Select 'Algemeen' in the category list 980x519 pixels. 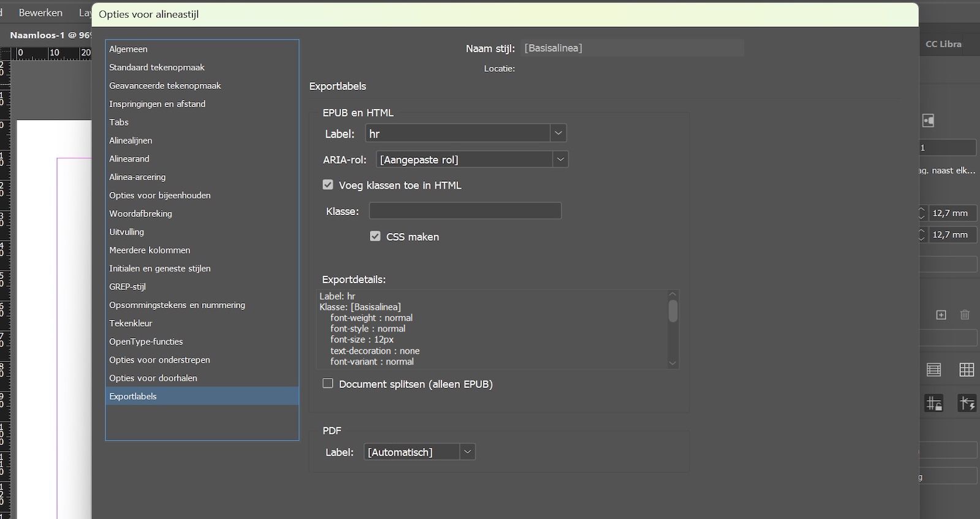pos(128,49)
